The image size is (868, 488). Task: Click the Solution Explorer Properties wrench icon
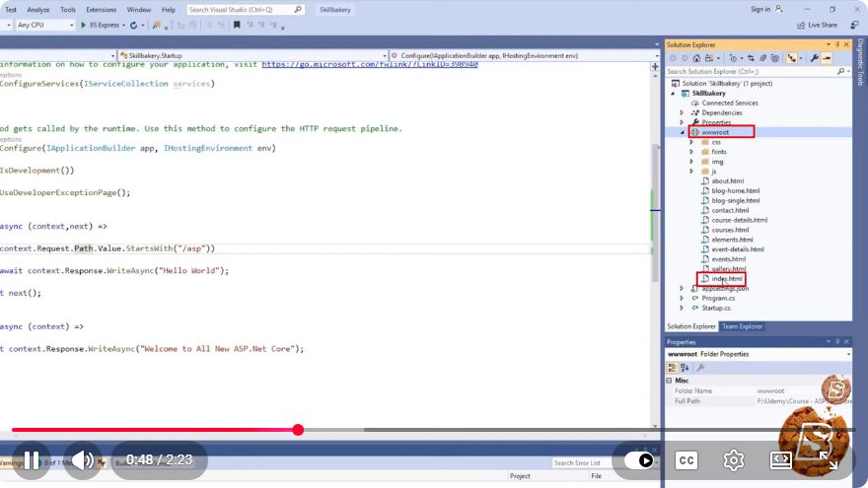(x=815, y=58)
